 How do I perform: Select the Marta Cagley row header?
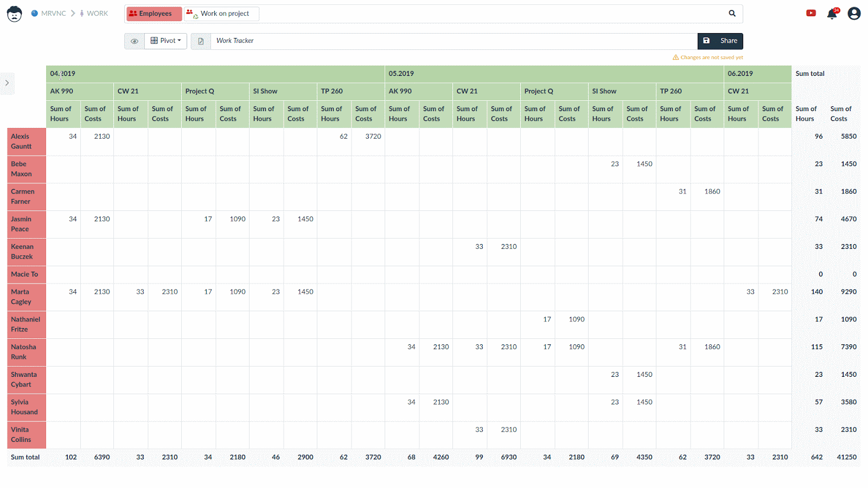(27, 297)
